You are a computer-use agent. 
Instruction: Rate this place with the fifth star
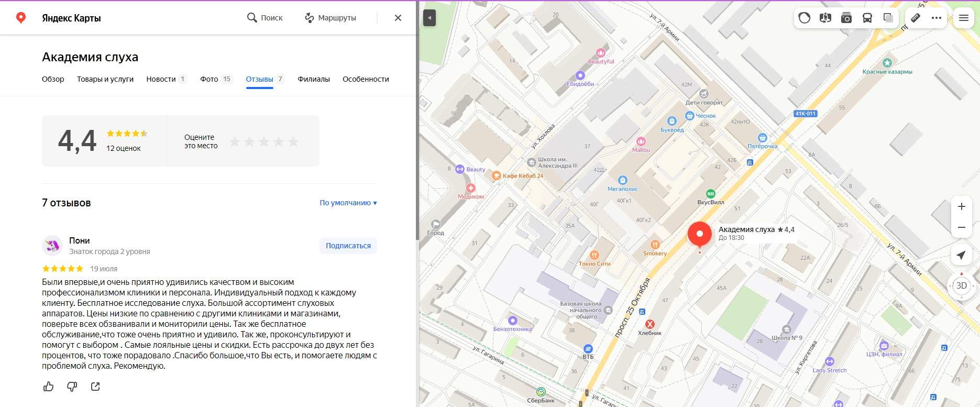pos(293,141)
